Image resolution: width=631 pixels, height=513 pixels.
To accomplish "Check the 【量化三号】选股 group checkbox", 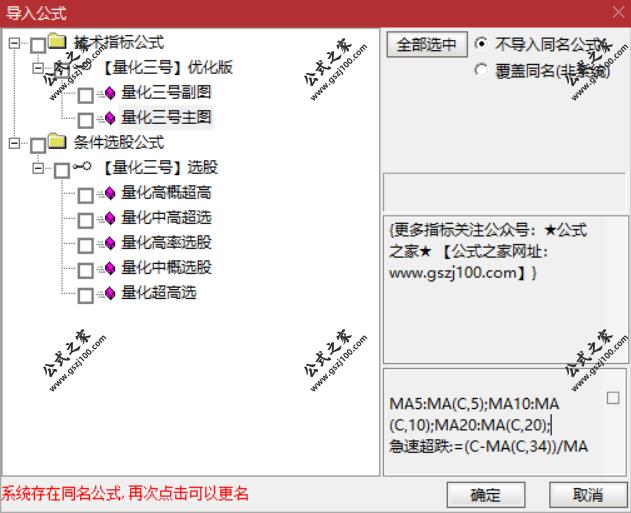I will pyautogui.click(x=62, y=171).
